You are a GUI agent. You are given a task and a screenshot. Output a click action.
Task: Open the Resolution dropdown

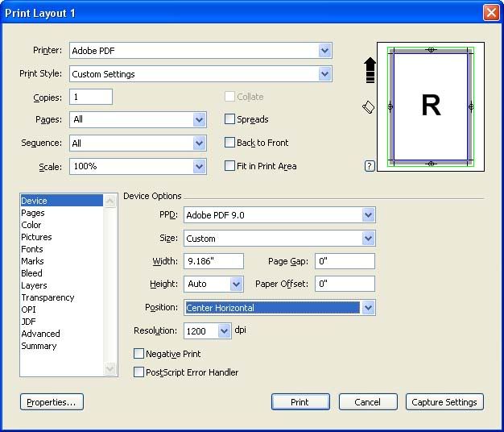coord(224,331)
